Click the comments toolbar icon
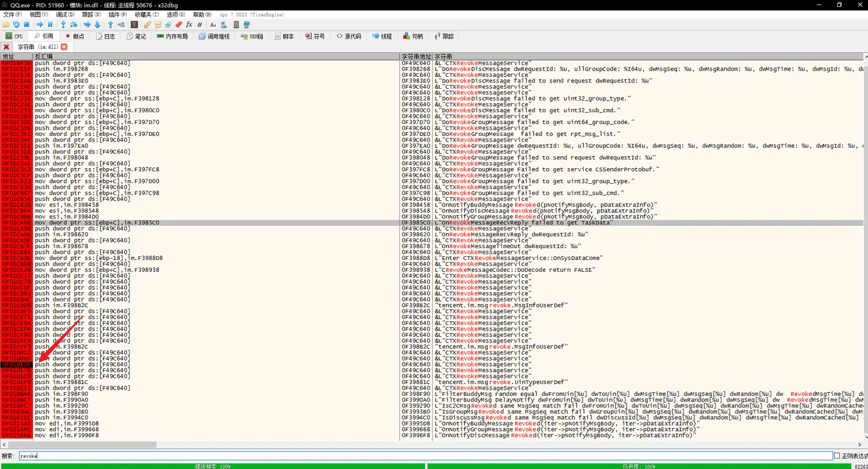Viewport: 868px width, 469px height. point(157,25)
